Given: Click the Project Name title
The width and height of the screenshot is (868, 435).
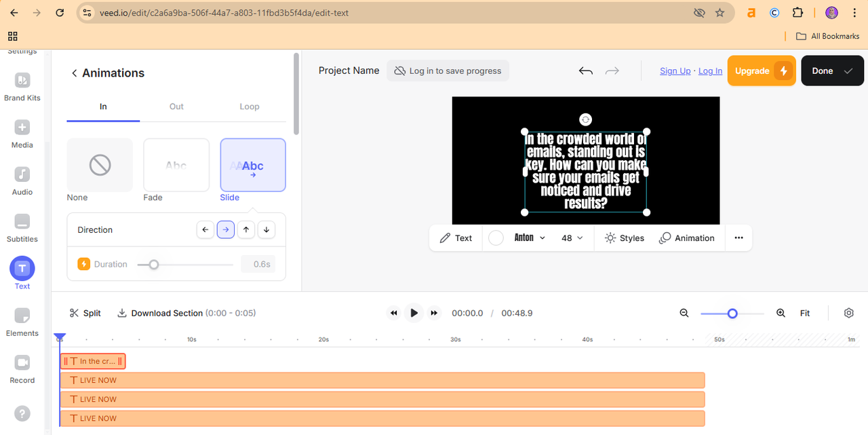Looking at the screenshot, I should [349, 71].
